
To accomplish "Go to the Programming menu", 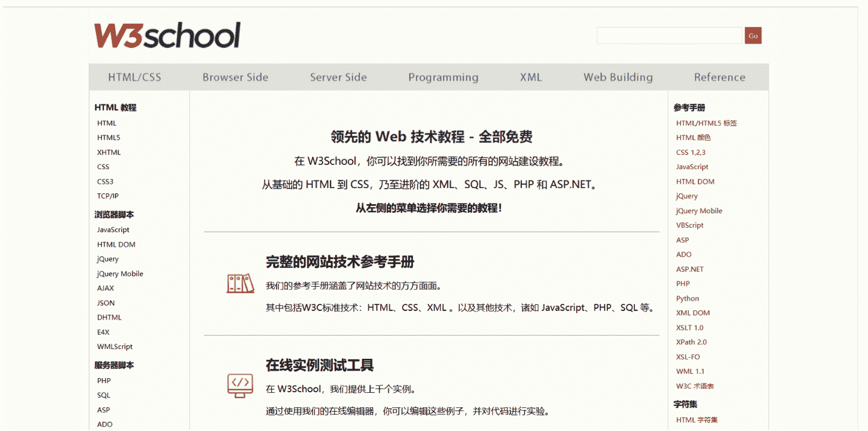I will point(443,77).
